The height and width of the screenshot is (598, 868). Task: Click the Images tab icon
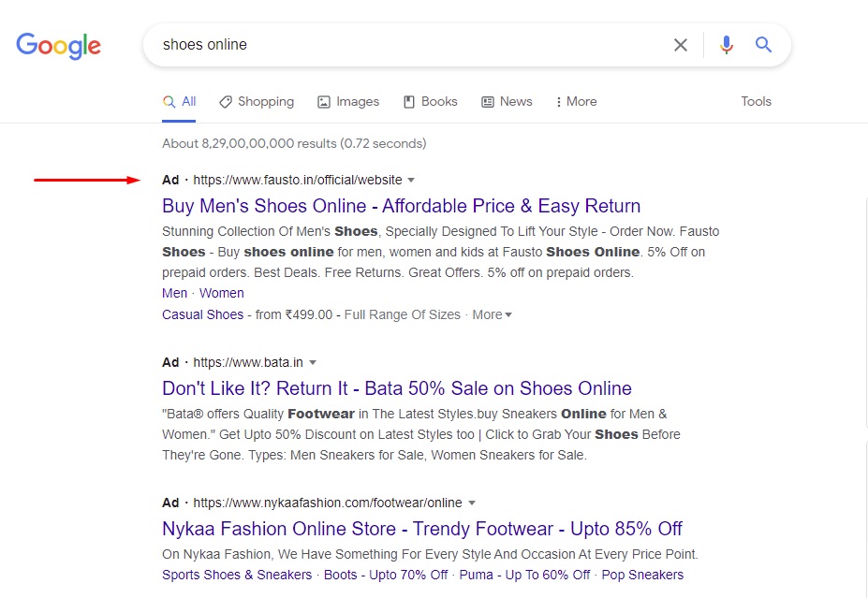[x=322, y=101]
